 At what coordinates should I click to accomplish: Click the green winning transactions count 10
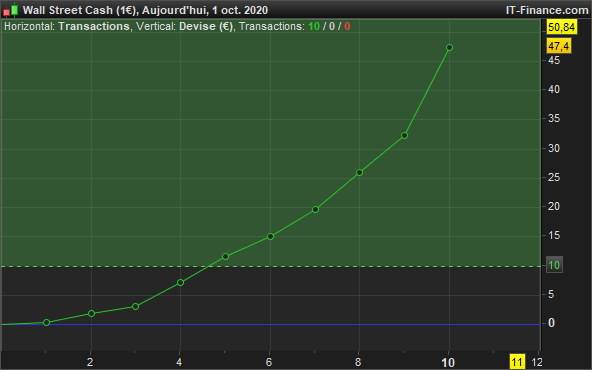point(314,26)
